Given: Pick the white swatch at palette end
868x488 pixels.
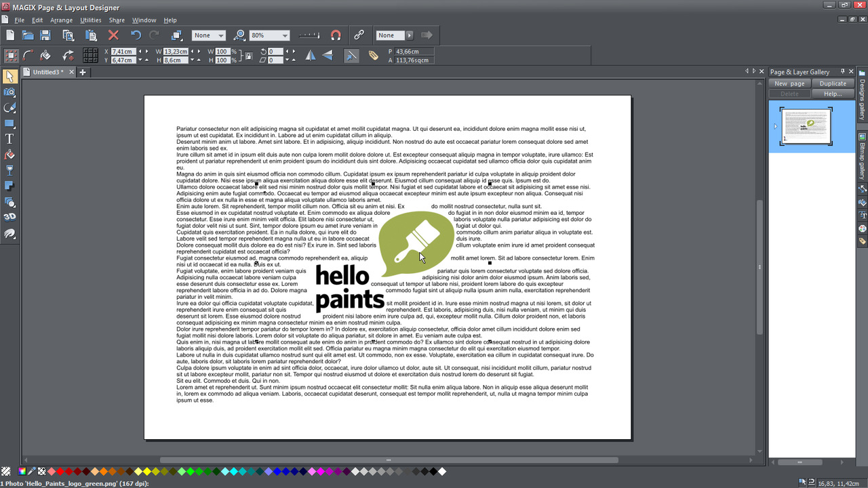Looking at the screenshot, I should click(x=442, y=471).
